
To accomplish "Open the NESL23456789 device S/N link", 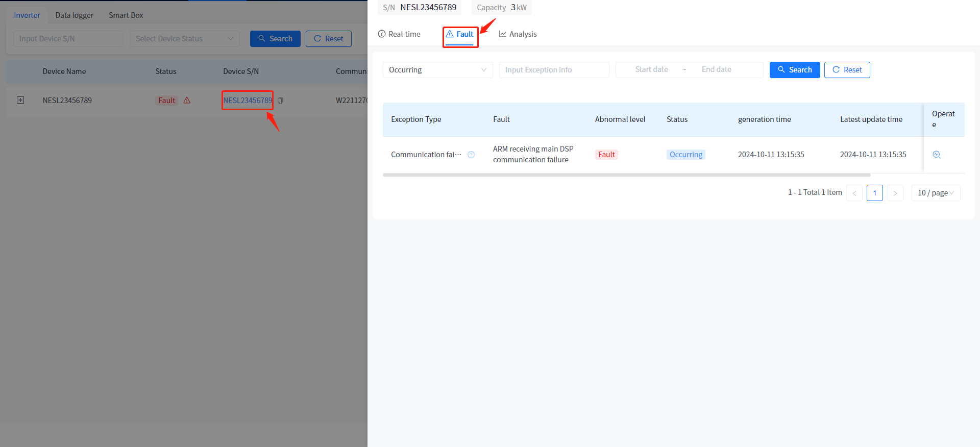I will pyautogui.click(x=248, y=101).
